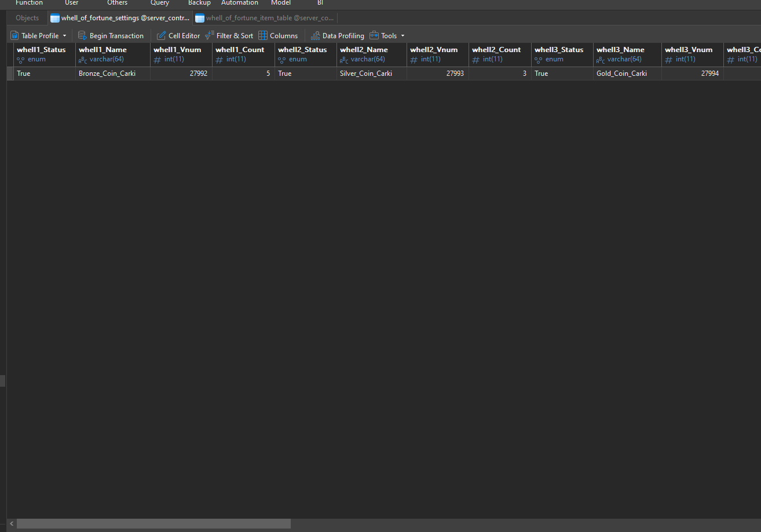Click the whell1_Count cell showing 5
Image resolution: width=761 pixels, height=532 pixels.
click(244, 74)
